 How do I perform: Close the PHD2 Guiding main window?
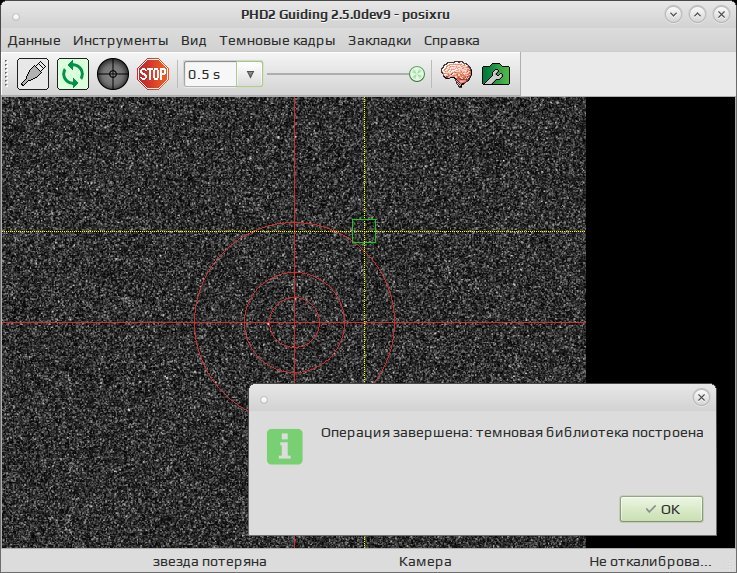click(x=721, y=15)
